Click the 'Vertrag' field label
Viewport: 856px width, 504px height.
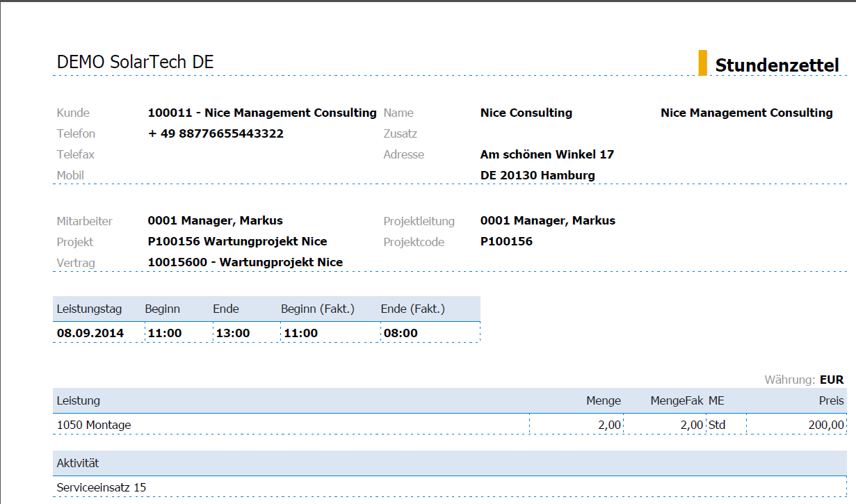(x=76, y=263)
